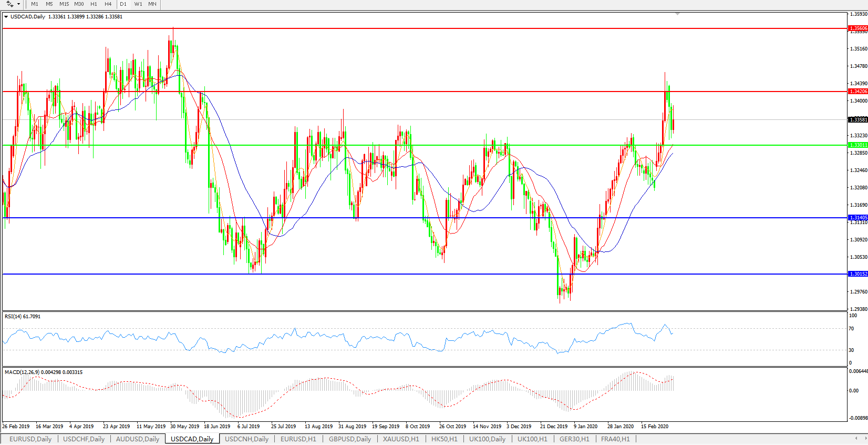Select the M15 timeframe button

pyautogui.click(x=64, y=4)
